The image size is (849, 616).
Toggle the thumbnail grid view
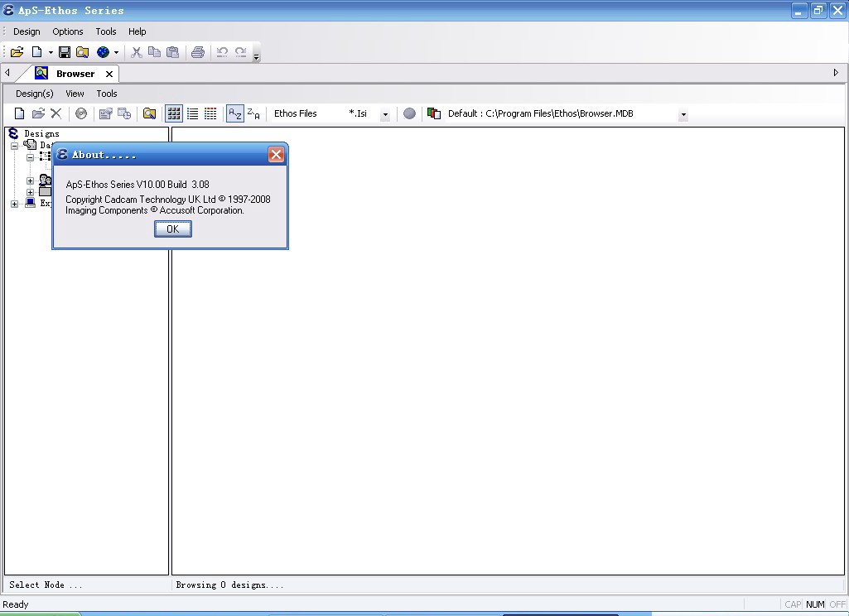174,113
